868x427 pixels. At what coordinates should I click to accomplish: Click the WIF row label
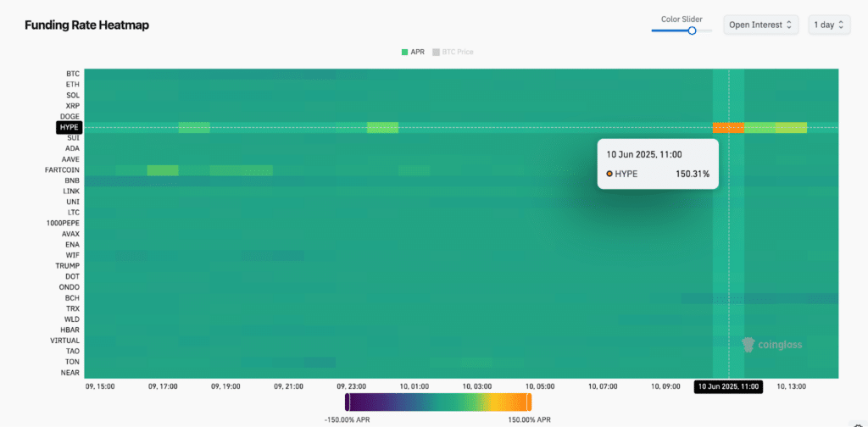click(x=73, y=256)
